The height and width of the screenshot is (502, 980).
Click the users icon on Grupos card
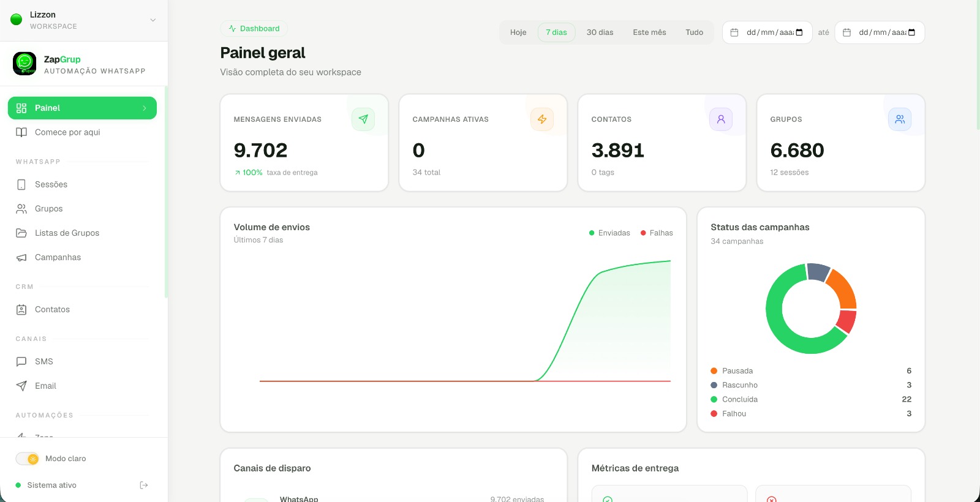pos(900,119)
